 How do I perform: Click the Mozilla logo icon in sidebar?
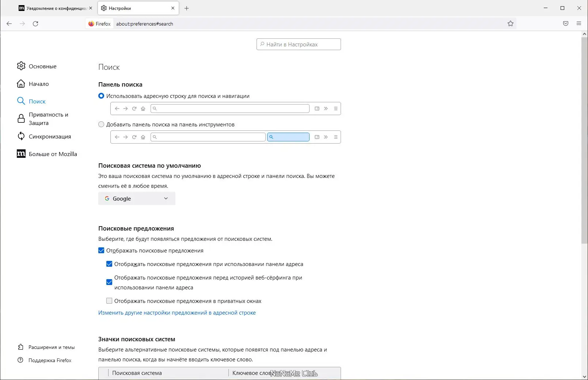[x=21, y=154]
